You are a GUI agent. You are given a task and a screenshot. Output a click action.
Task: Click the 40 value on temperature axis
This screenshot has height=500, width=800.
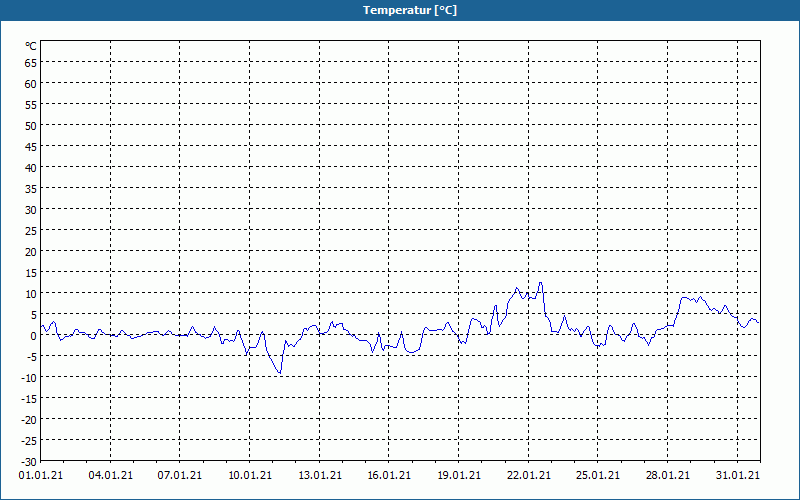31,168
